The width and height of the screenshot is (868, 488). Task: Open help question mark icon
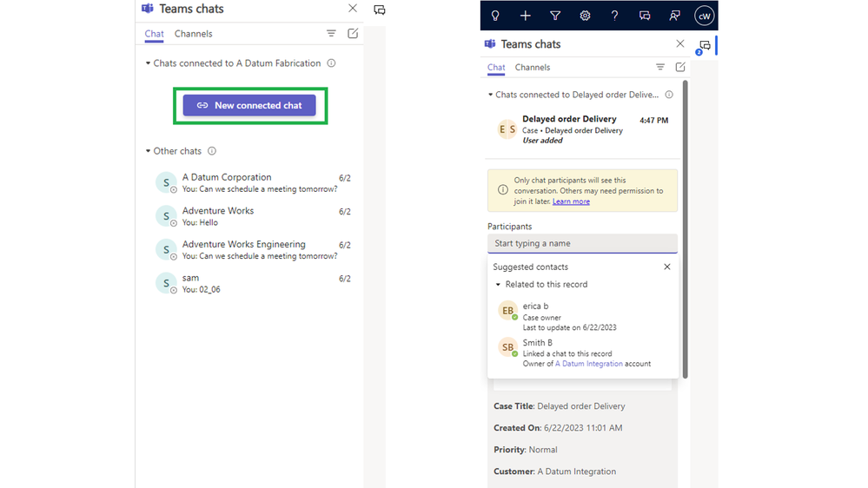(x=614, y=16)
